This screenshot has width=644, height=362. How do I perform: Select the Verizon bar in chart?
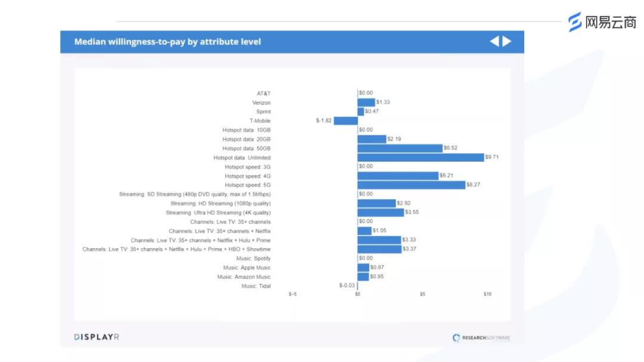[x=366, y=103]
